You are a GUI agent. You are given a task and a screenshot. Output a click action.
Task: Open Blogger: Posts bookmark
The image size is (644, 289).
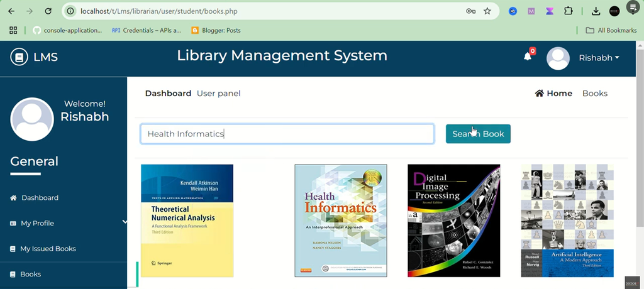tap(216, 30)
